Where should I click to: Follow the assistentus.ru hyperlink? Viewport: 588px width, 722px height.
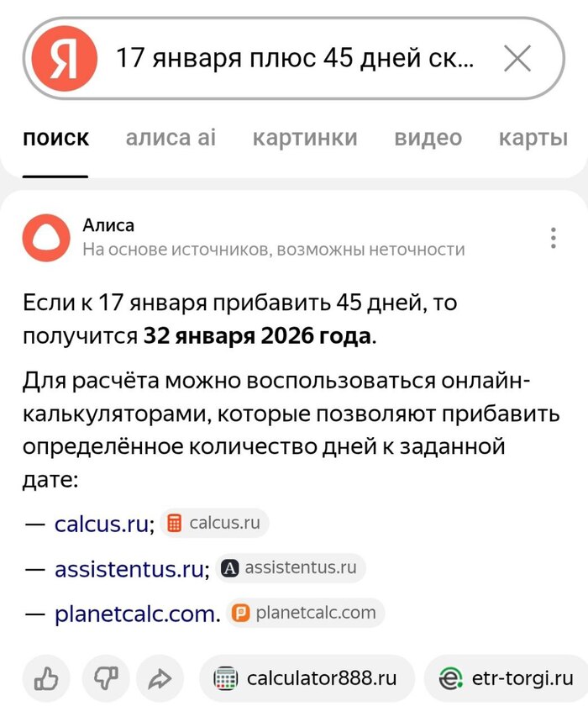click(129, 567)
